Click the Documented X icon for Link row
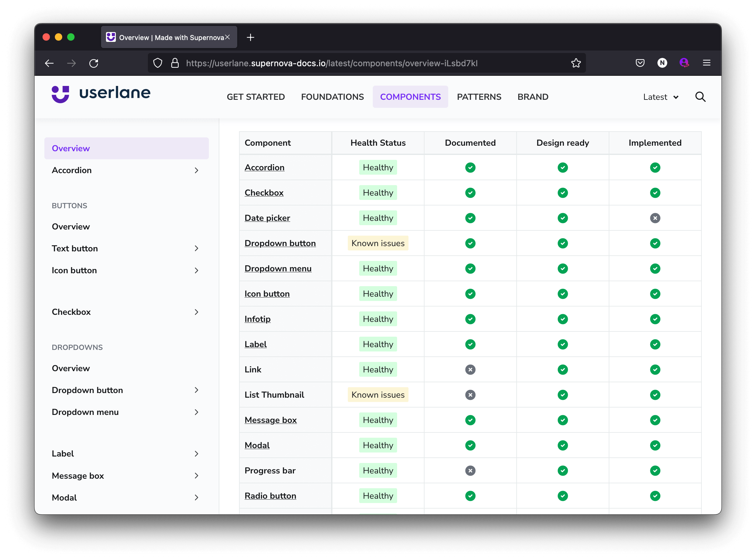The width and height of the screenshot is (756, 560). point(470,370)
